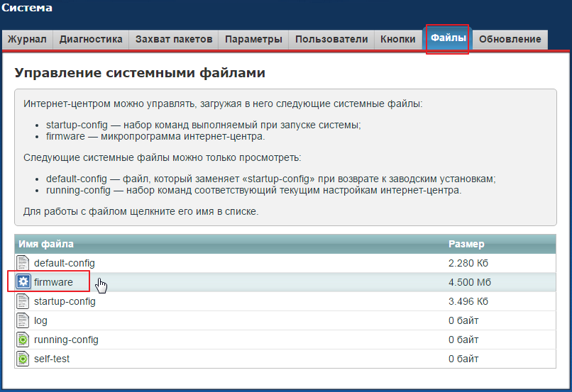Click the startup-config document icon
The height and width of the screenshot is (392, 572).
click(x=23, y=301)
